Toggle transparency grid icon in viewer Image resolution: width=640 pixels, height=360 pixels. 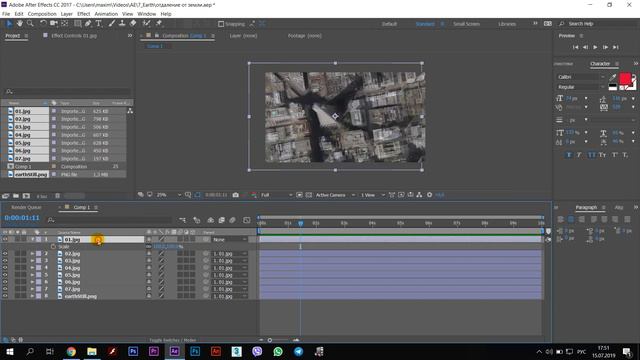click(309, 195)
